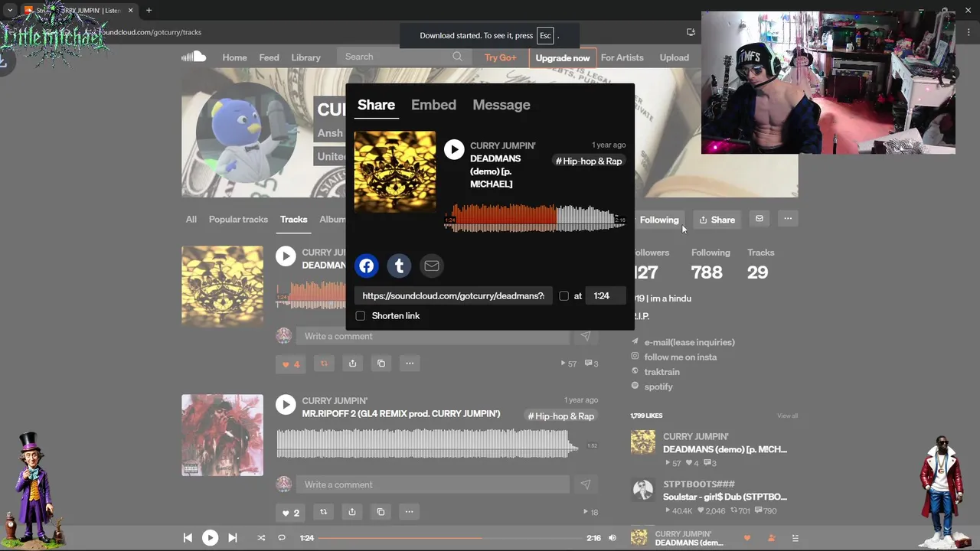Click the profile Share button

pos(717,220)
